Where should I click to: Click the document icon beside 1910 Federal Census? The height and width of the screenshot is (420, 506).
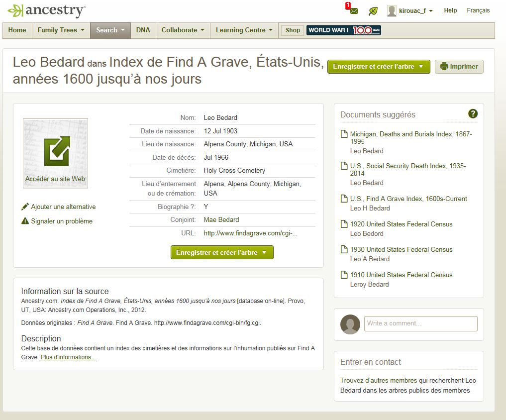coord(344,275)
